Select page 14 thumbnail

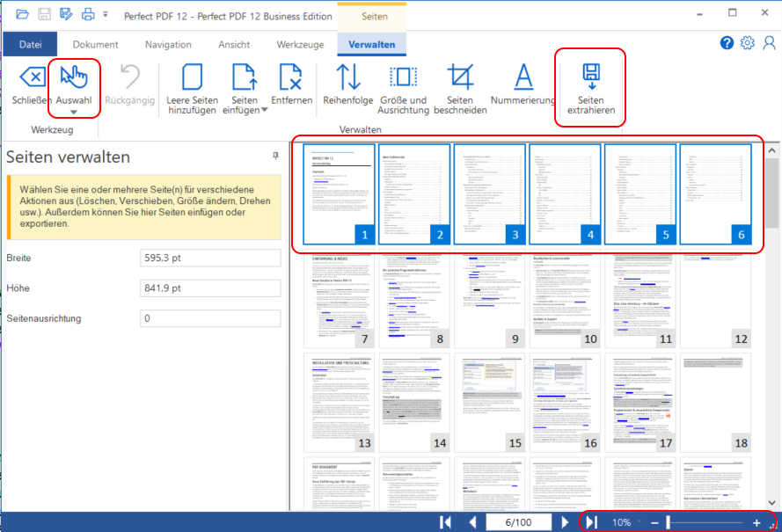click(x=414, y=402)
